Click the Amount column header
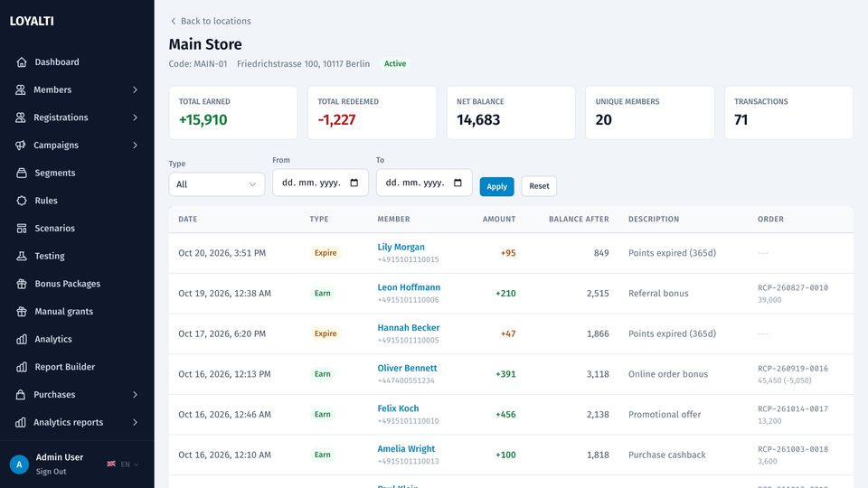 coord(499,219)
